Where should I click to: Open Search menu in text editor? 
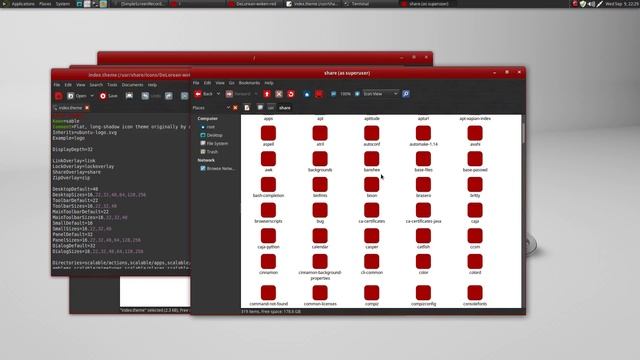click(96, 85)
